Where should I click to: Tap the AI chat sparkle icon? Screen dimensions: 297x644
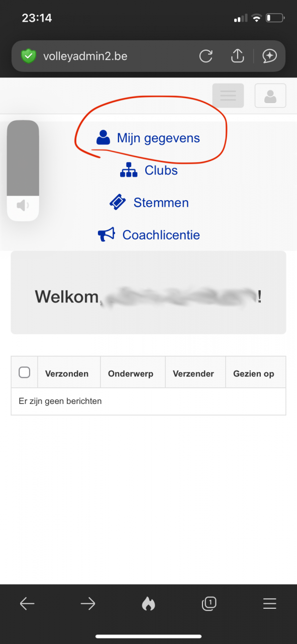[x=270, y=56]
